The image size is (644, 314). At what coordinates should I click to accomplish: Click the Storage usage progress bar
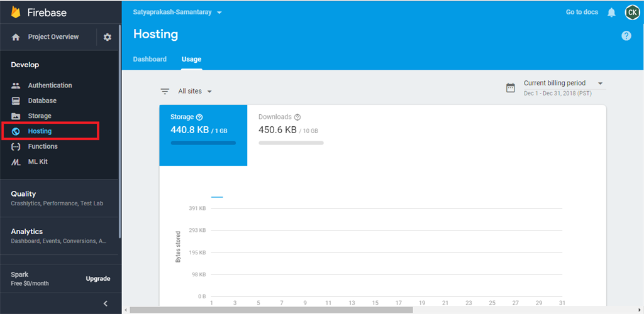coord(203,143)
